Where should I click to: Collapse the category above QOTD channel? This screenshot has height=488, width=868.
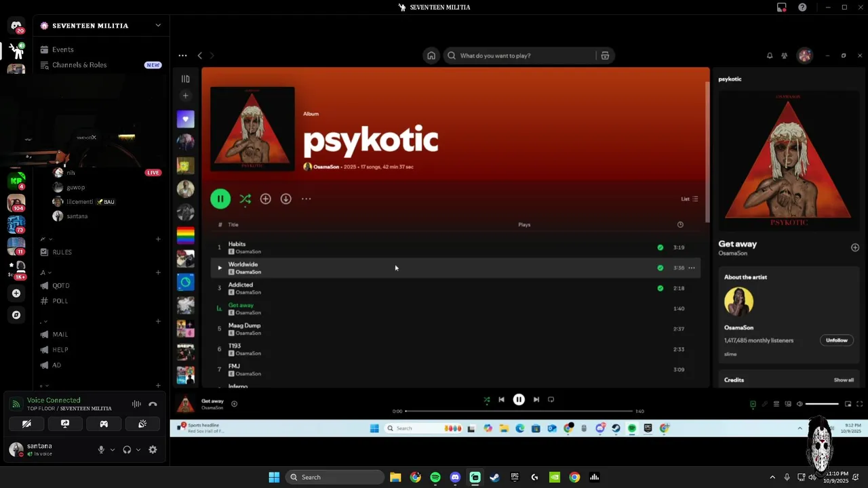46,272
